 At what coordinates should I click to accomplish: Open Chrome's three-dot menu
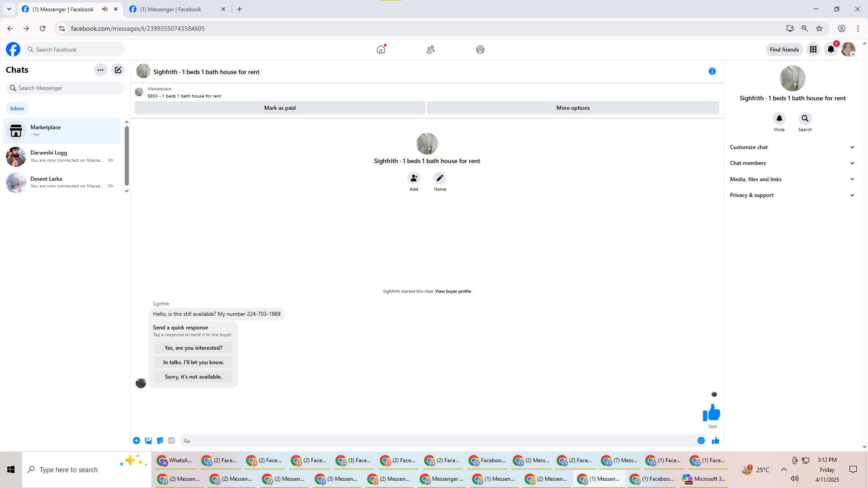coord(858,28)
